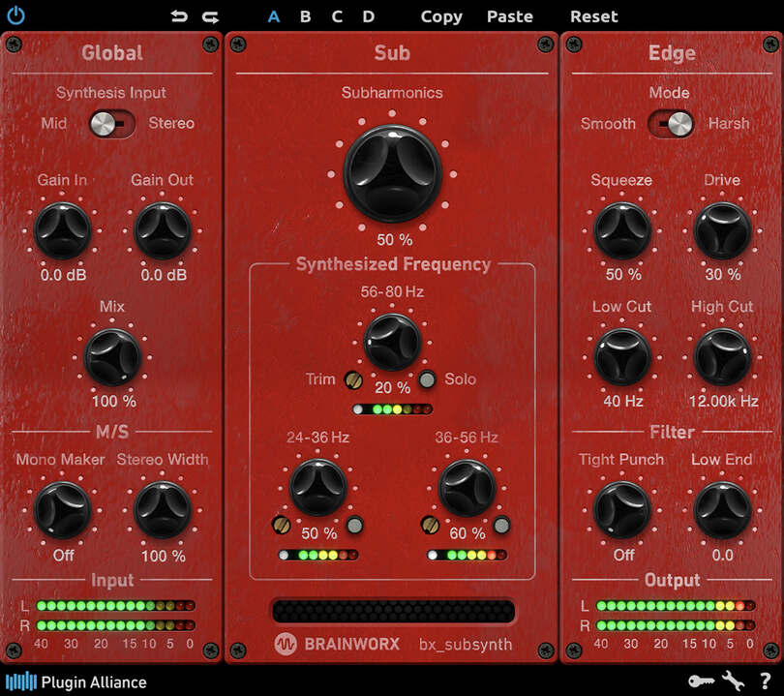Click the Subharmonics knob

pyautogui.click(x=393, y=172)
